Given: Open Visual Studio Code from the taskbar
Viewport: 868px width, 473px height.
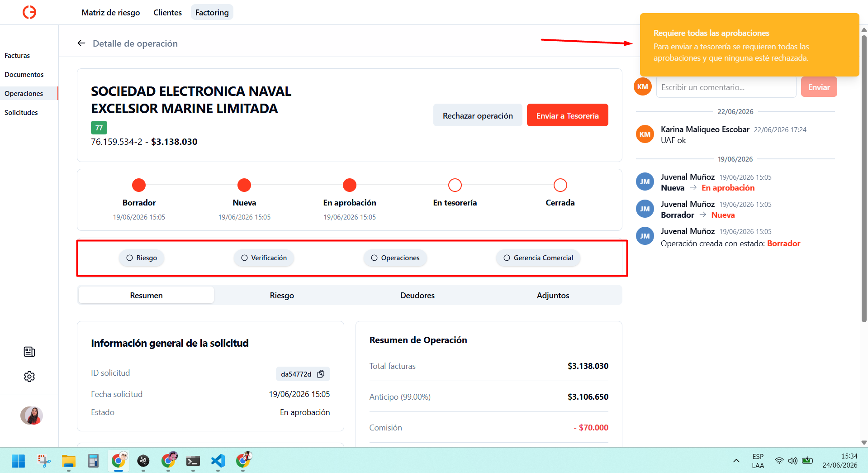Looking at the screenshot, I should [218, 461].
